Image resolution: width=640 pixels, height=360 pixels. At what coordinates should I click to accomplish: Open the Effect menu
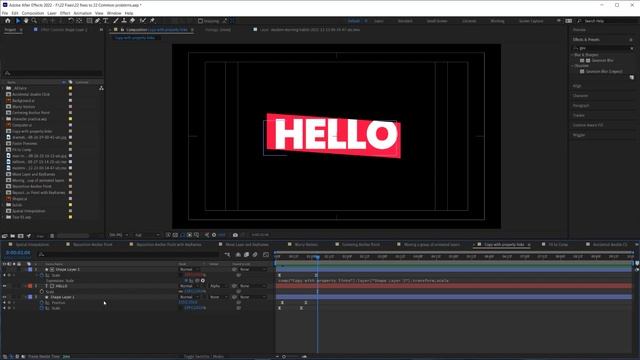pos(65,13)
